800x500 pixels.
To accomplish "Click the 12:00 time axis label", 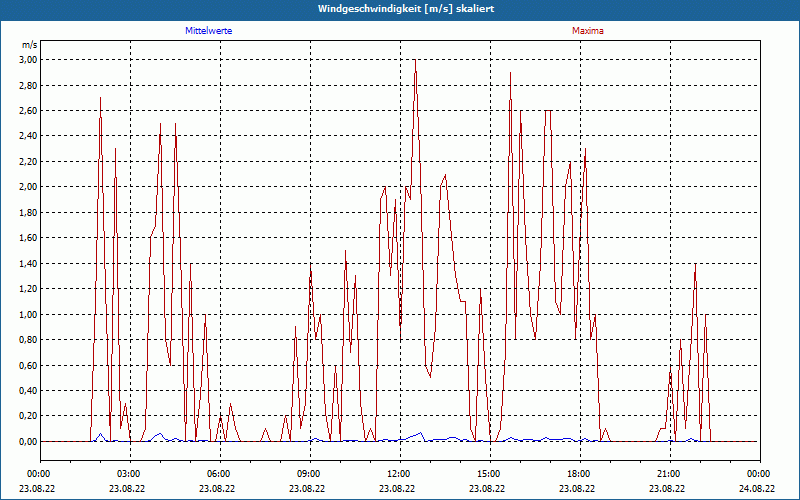I will 397,474.
